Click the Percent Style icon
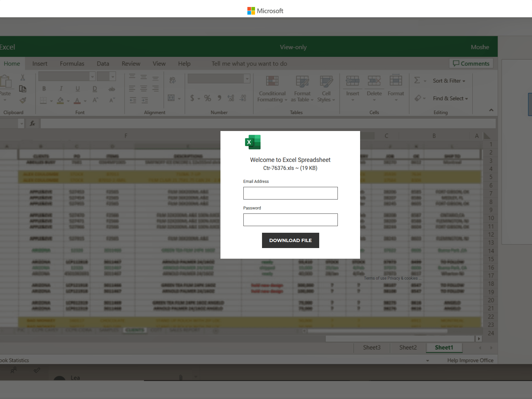 tap(207, 98)
